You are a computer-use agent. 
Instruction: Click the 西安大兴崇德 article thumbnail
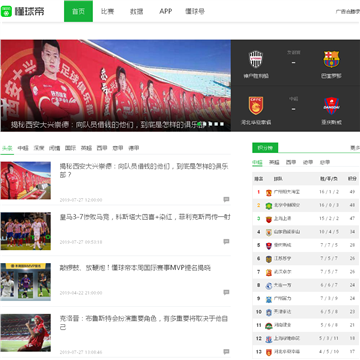coord(26,180)
